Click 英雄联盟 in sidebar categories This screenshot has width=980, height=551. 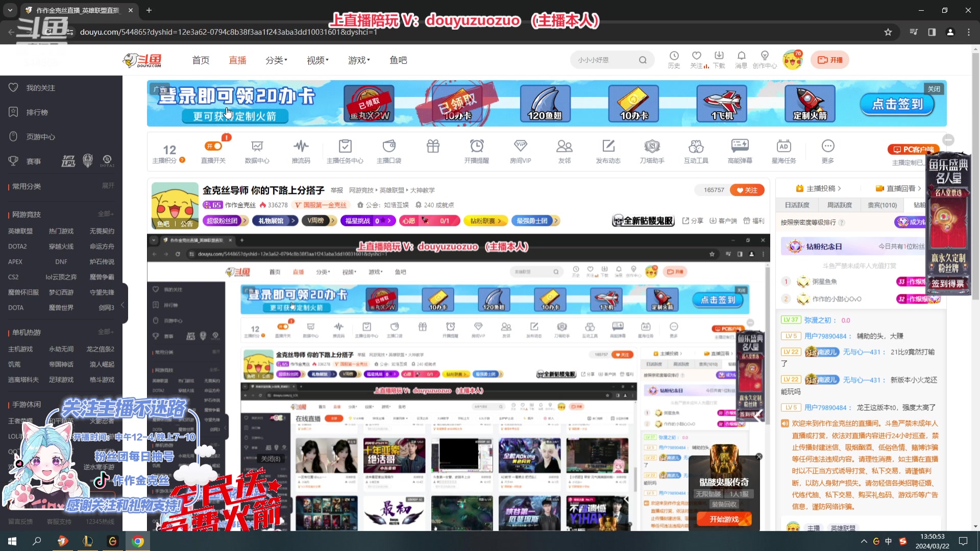coord(20,231)
